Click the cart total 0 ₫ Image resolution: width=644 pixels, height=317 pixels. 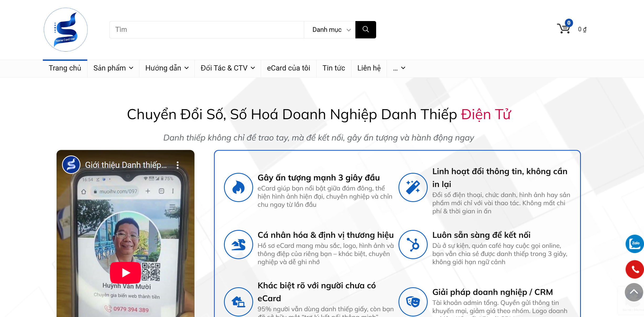tap(582, 29)
